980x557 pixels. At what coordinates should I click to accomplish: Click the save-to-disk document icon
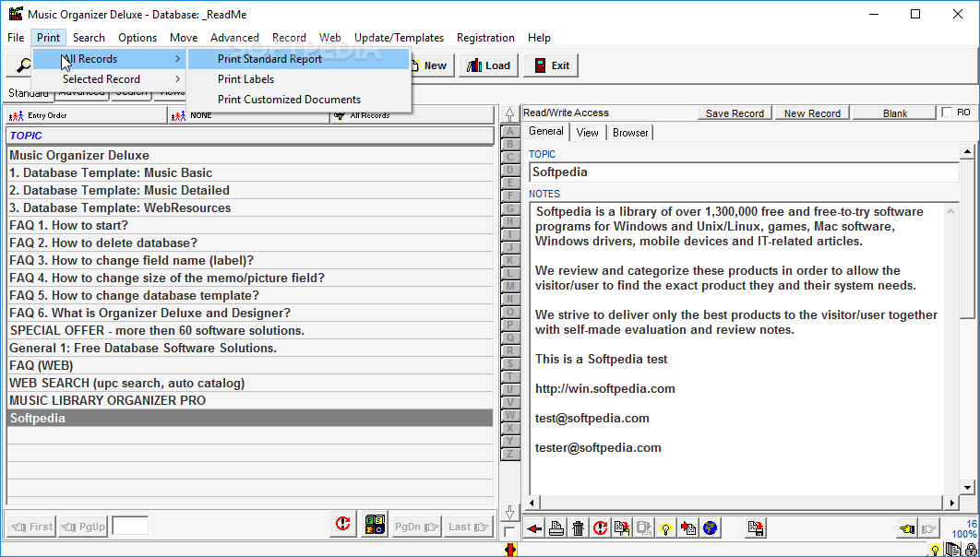click(x=756, y=528)
